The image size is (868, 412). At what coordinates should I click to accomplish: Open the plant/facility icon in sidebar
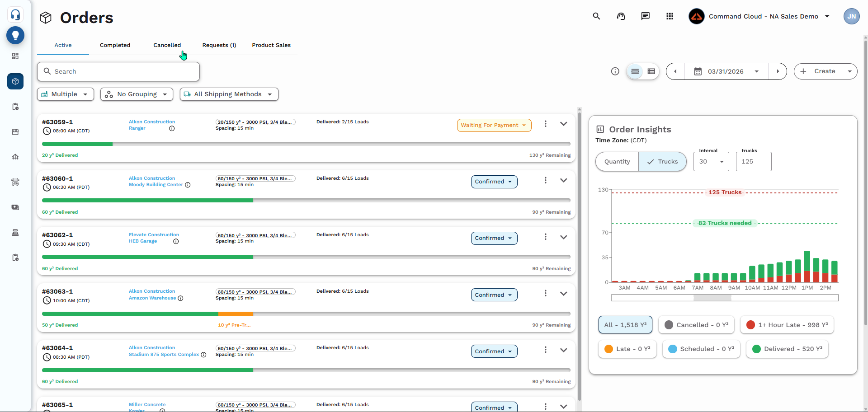tap(15, 157)
